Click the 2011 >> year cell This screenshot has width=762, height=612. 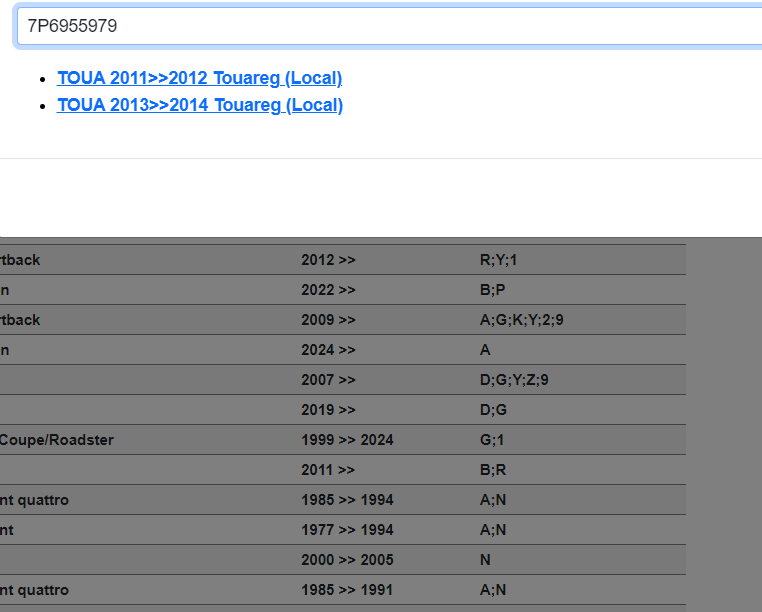328,470
